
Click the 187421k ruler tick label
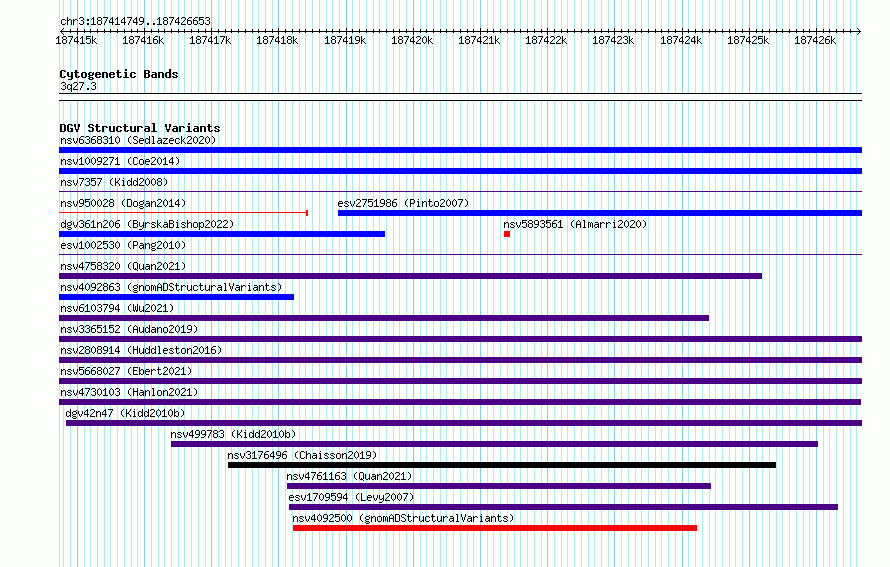pos(479,40)
